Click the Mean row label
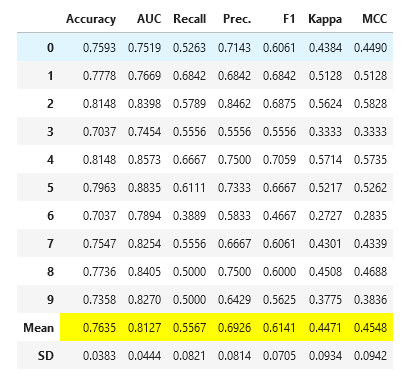This screenshot has height=375, width=408. (39, 328)
